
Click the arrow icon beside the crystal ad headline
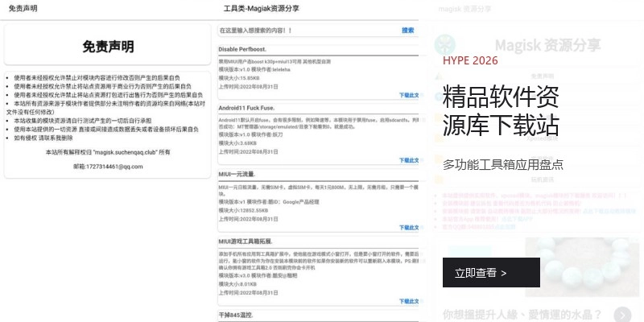622,315
